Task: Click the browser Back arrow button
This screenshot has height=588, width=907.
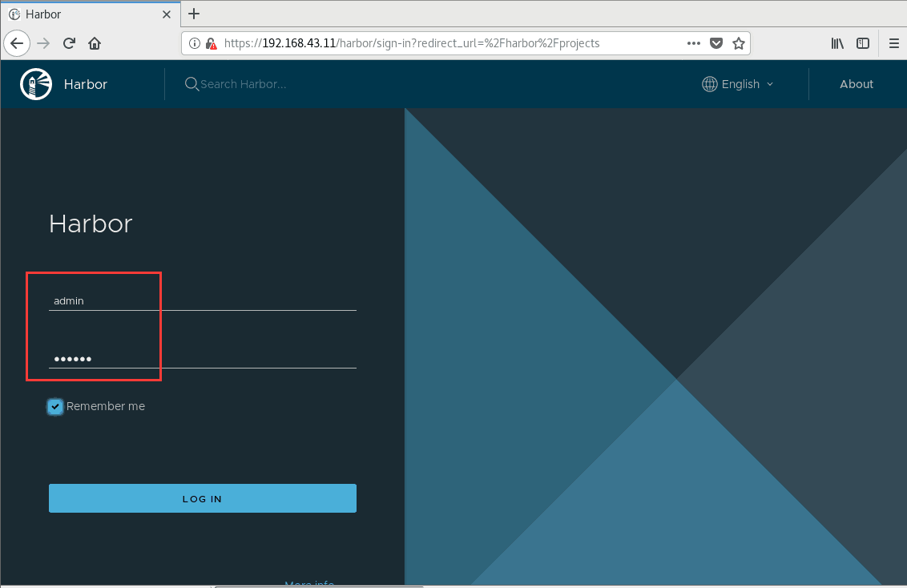Action: point(17,43)
